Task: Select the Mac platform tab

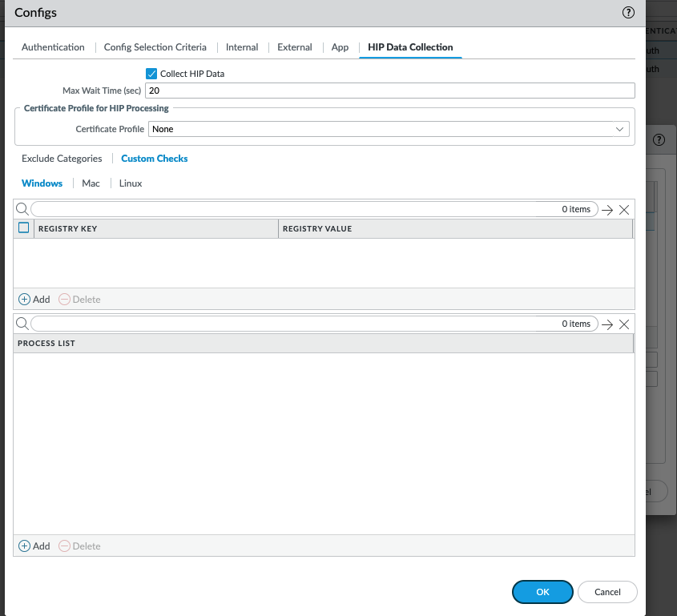Action: tap(91, 183)
